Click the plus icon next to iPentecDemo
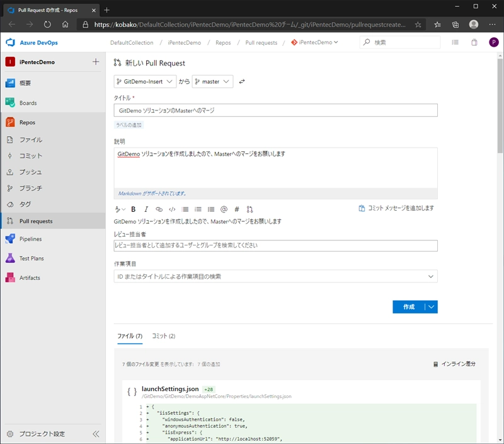 (x=96, y=62)
